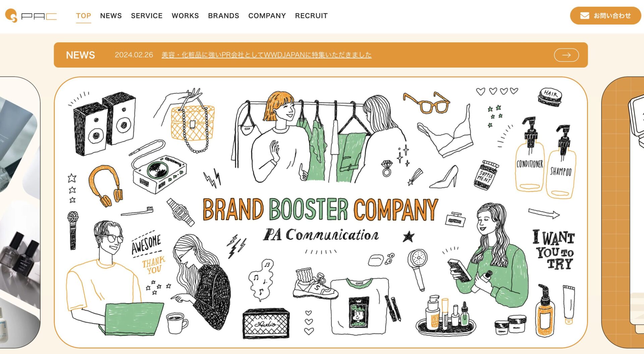Go to the NEWS page

point(111,16)
